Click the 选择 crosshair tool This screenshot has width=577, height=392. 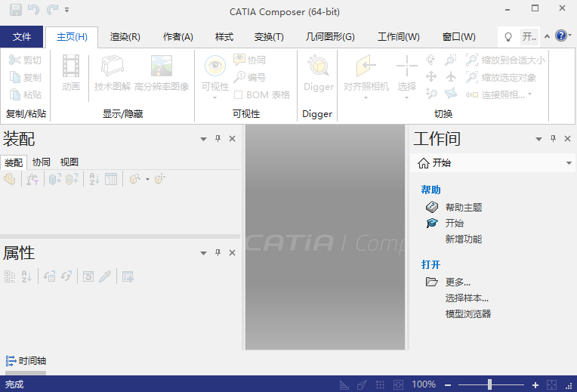click(x=406, y=66)
